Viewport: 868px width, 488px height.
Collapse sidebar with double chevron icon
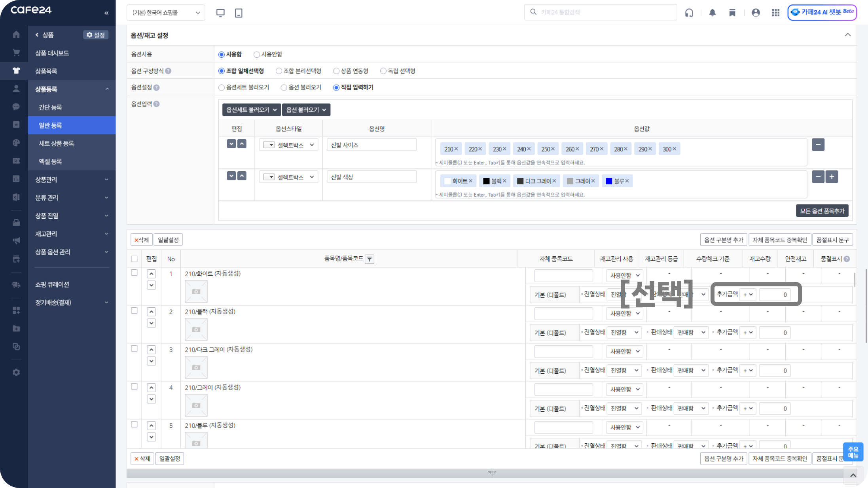[106, 13]
